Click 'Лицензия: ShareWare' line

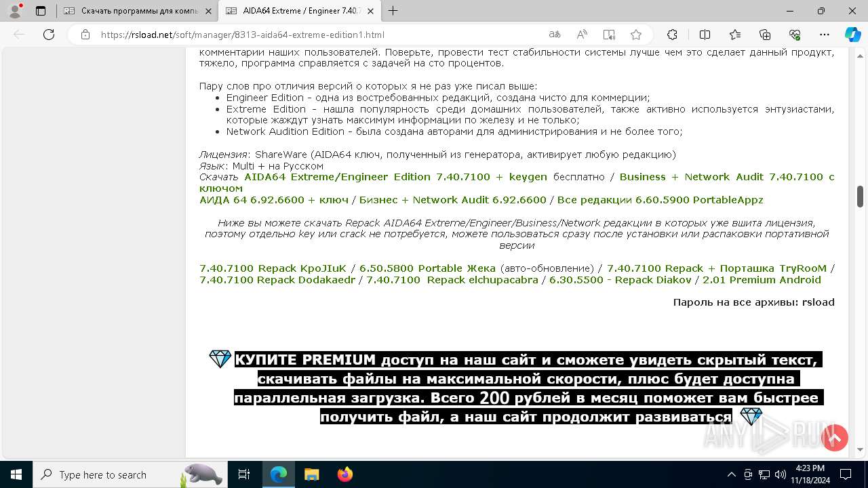pos(437,155)
